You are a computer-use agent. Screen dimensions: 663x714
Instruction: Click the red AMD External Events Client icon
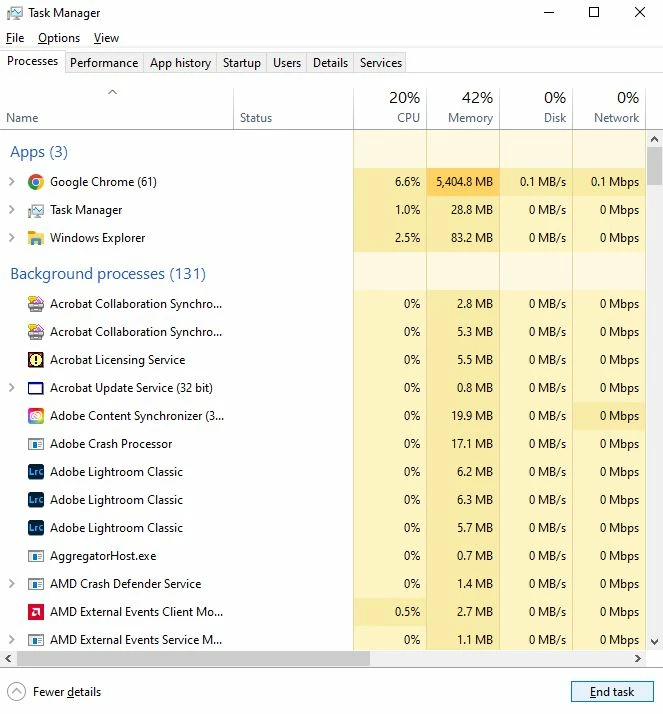[36, 612]
